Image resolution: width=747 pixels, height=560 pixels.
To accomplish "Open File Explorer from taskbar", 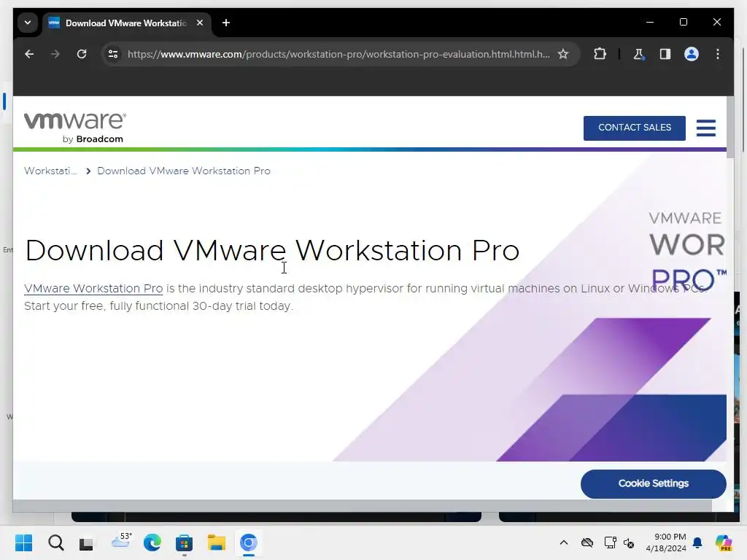I will 216,542.
